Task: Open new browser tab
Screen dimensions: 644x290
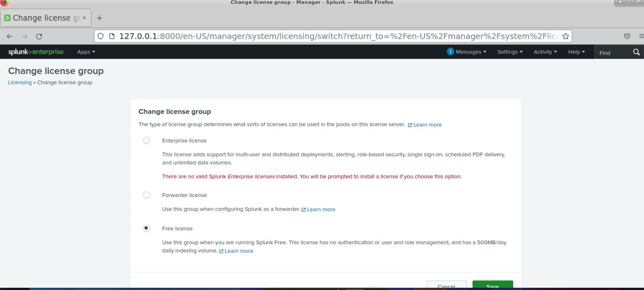Action: [x=99, y=18]
